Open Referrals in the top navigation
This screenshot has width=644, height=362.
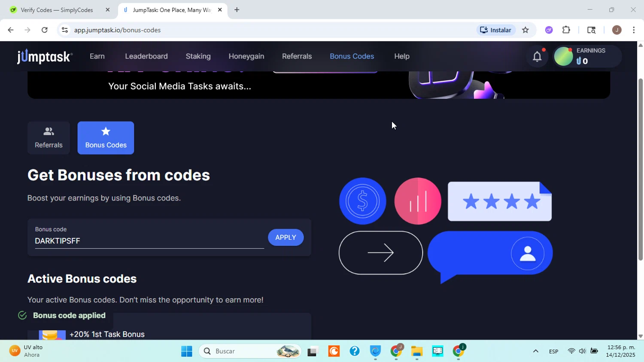[x=297, y=56]
